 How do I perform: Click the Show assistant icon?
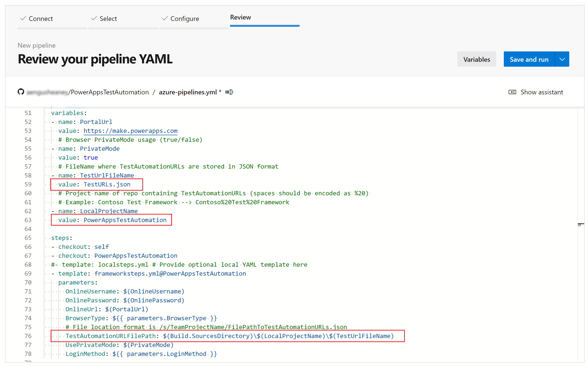[x=513, y=92]
